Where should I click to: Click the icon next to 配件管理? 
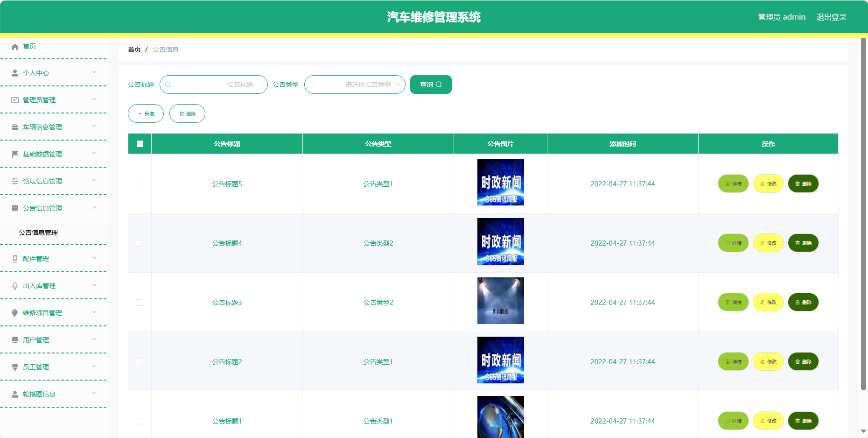tap(15, 259)
